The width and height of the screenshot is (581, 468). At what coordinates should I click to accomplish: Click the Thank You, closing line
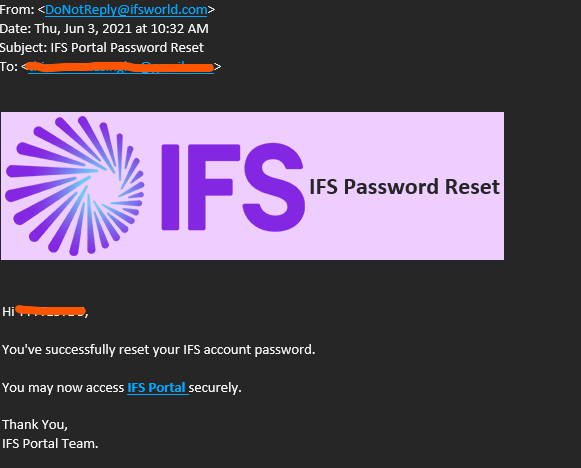(x=35, y=425)
